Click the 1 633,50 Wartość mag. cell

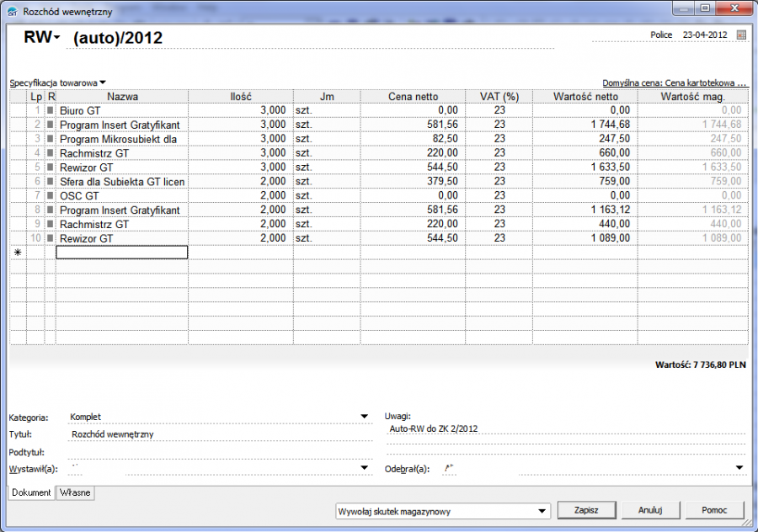coord(693,168)
